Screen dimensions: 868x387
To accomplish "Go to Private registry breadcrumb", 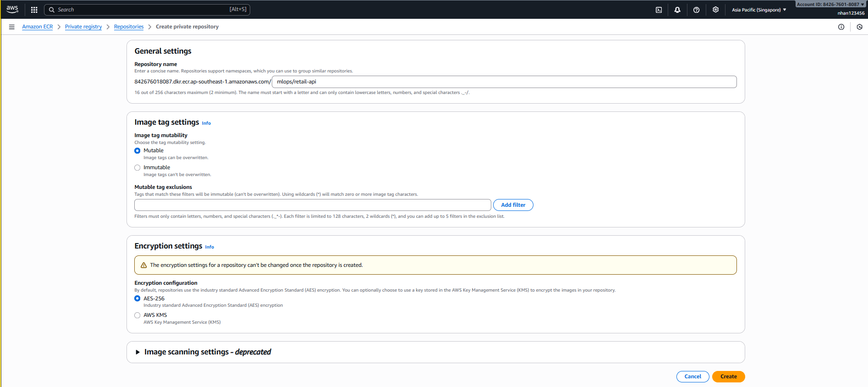I will click(x=83, y=27).
